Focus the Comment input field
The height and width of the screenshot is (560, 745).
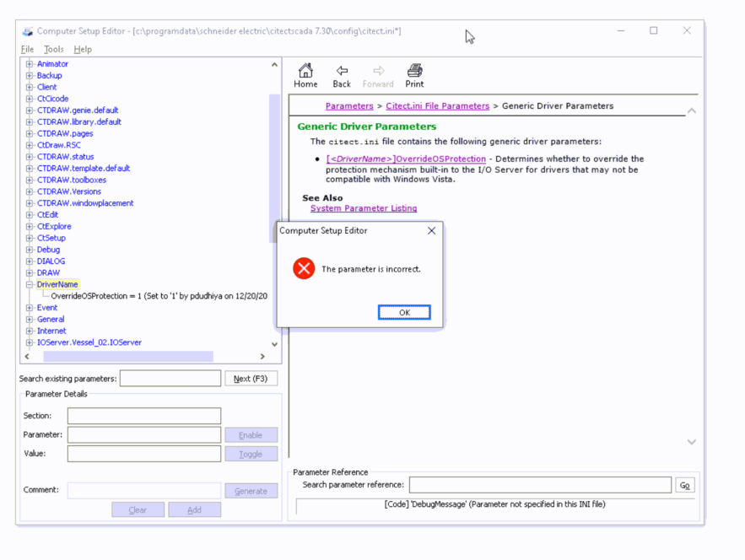[144, 490]
